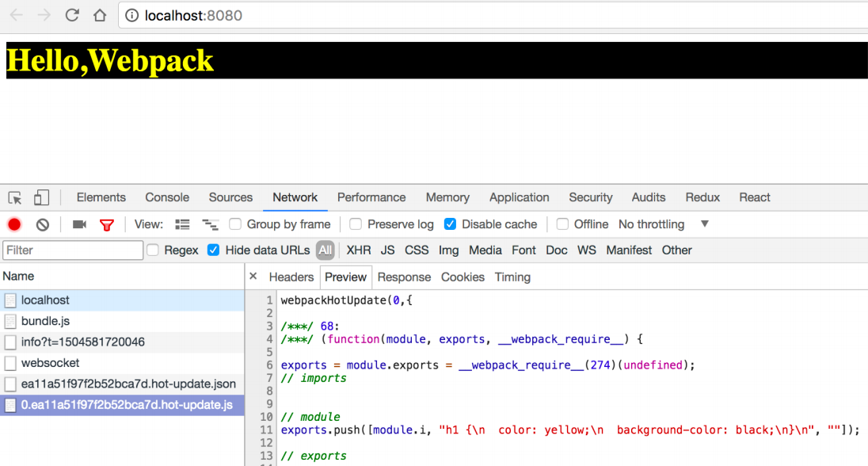Click webpackHotUpdate code on line 1
The width and height of the screenshot is (868, 466).
(x=347, y=300)
